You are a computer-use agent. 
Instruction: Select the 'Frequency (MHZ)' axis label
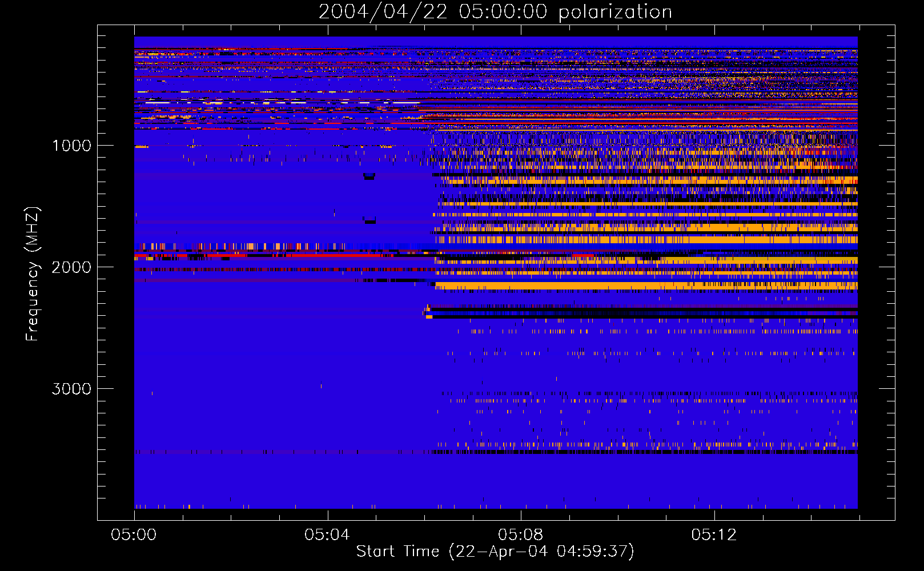click(33, 274)
